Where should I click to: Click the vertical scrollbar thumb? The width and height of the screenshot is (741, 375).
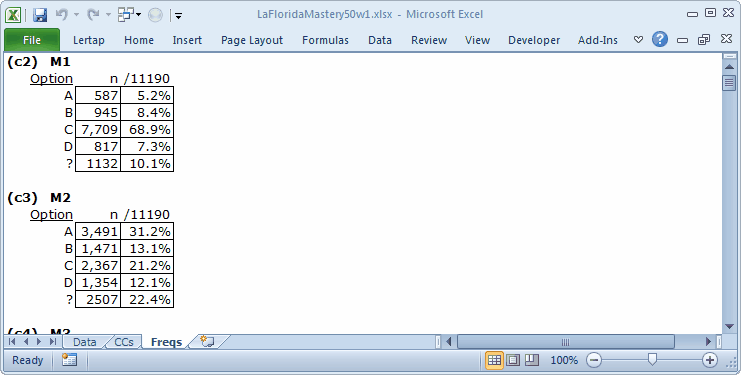click(729, 83)
